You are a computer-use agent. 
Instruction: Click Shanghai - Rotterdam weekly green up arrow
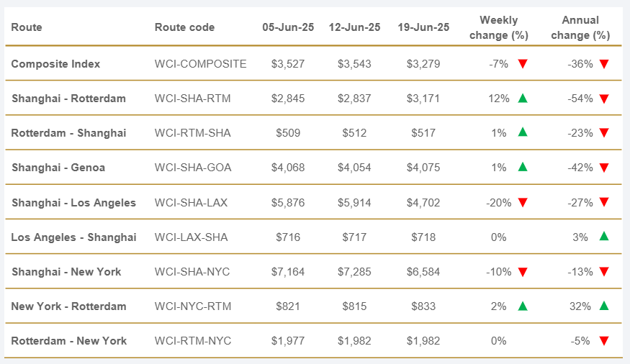523,98
